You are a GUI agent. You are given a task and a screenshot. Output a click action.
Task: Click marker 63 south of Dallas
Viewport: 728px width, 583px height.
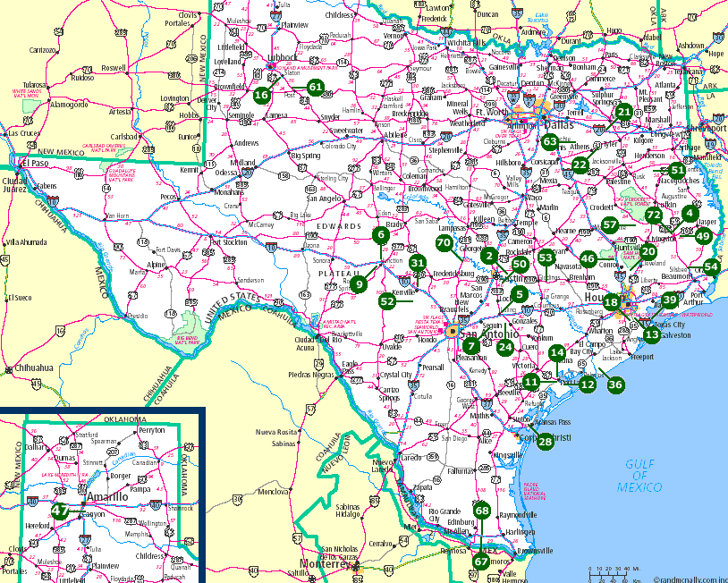pyautogui.click(x=550, y=141)
